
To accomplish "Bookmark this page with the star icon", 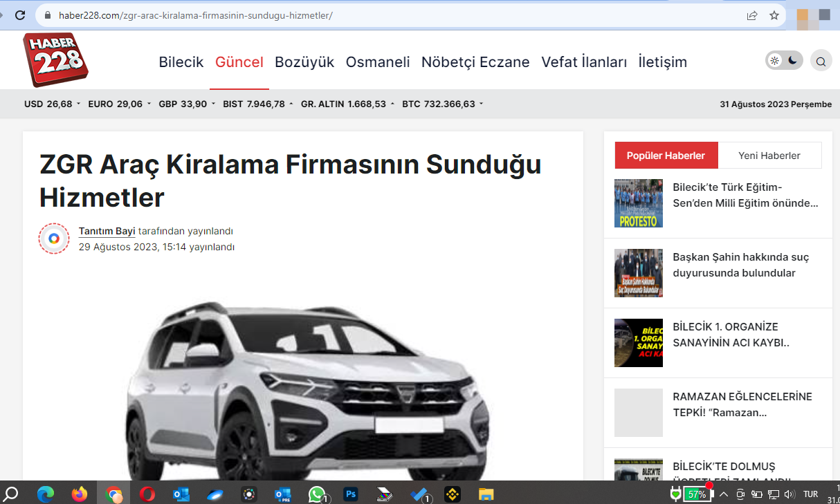I will pos(774,15).
